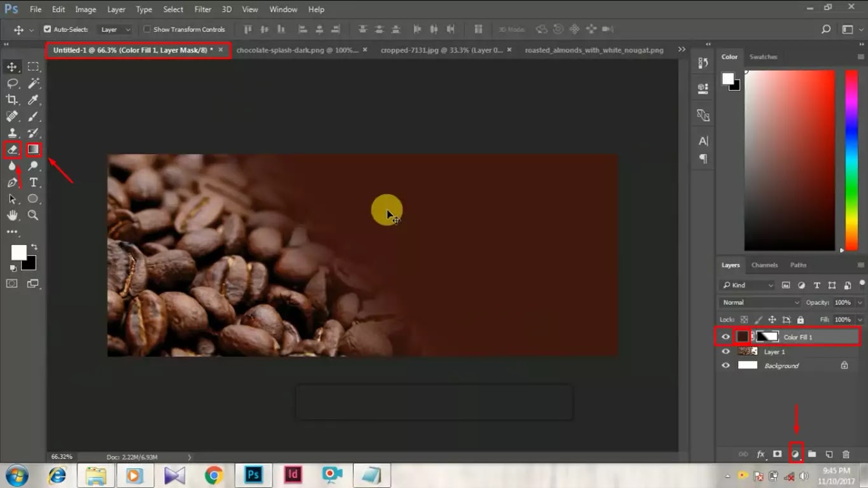Viewport: 868px width, 488px height.
Task: Select the Color Fill 1 layer mask thumbnail
Action: 768,337
